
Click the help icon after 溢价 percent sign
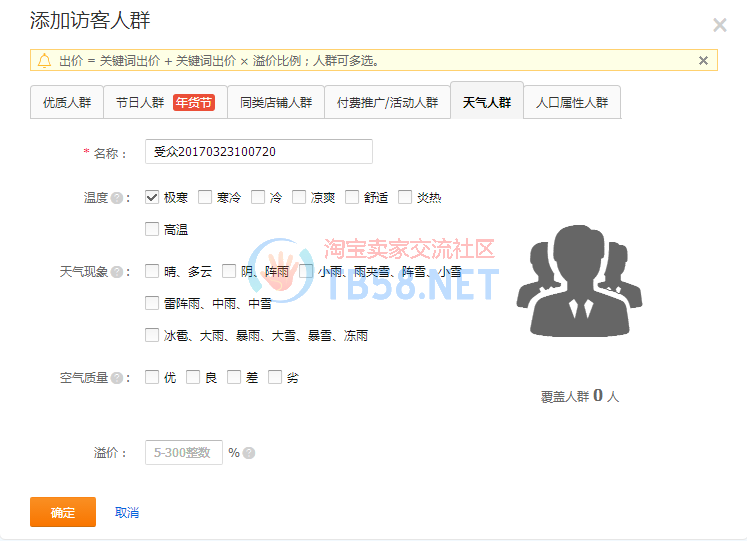pos(249,453)
